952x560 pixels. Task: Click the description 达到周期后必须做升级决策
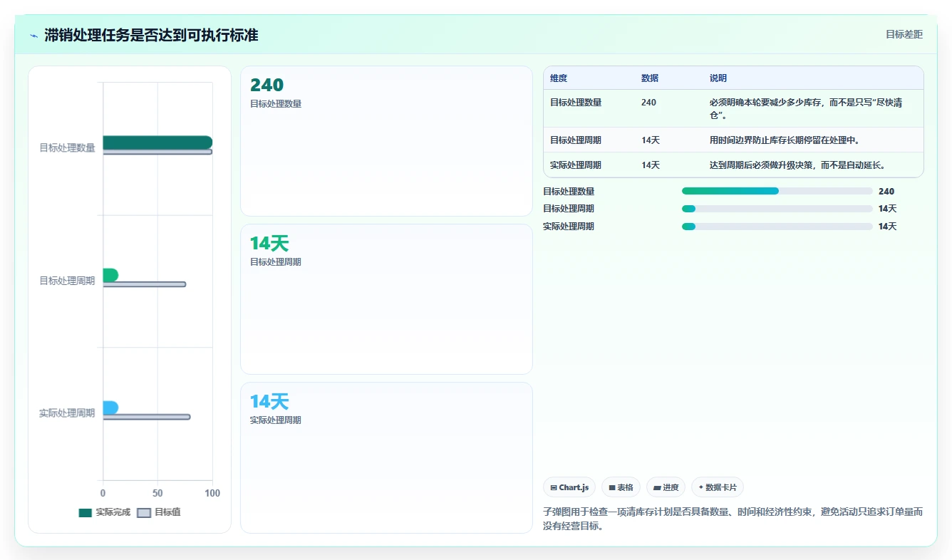coord(797,165)
